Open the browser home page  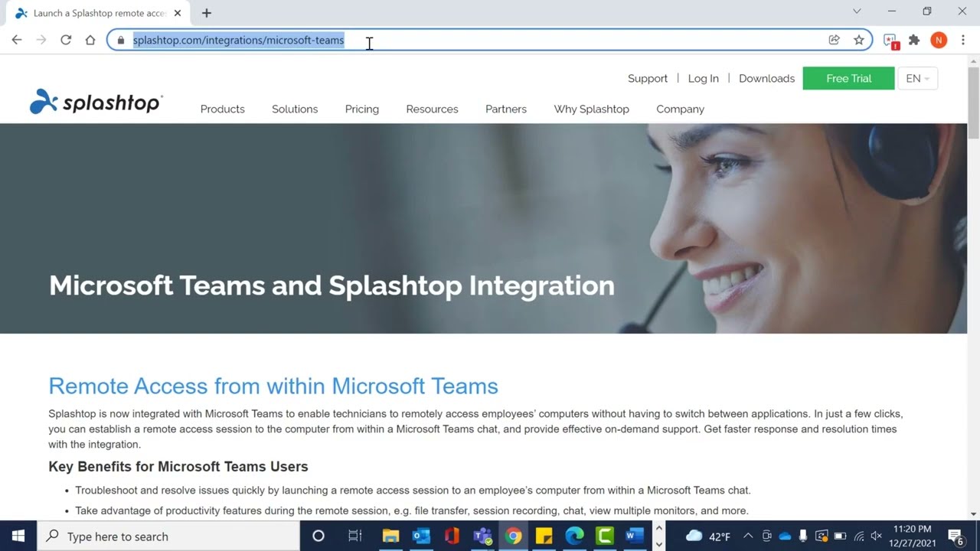90,40
